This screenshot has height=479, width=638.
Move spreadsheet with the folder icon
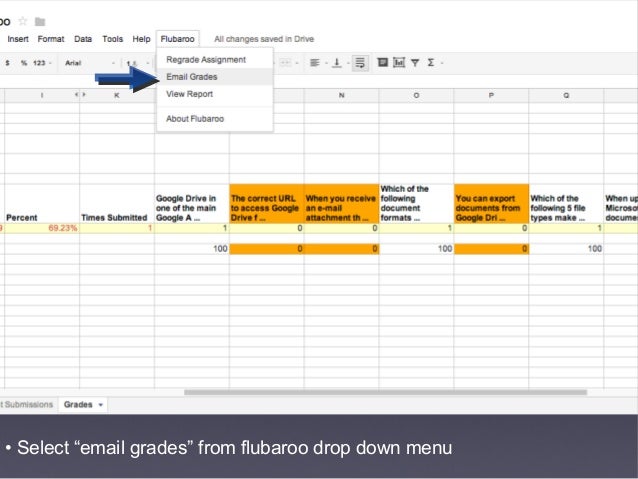pos(40,22)
